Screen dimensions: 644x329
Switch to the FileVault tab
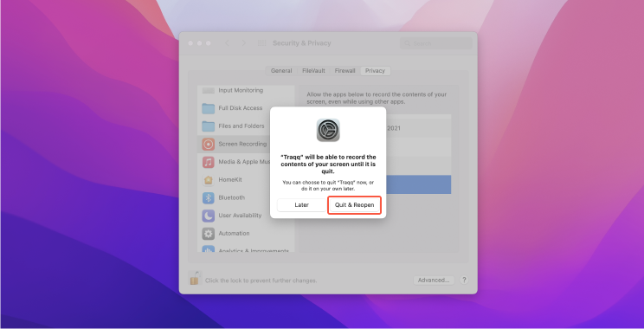coord(313,71)
